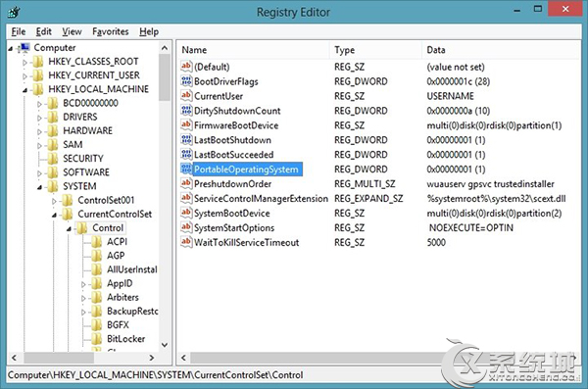Click the WaitToKillServiceTimeout string icon

pyautogui.click(x=186, y=242)
